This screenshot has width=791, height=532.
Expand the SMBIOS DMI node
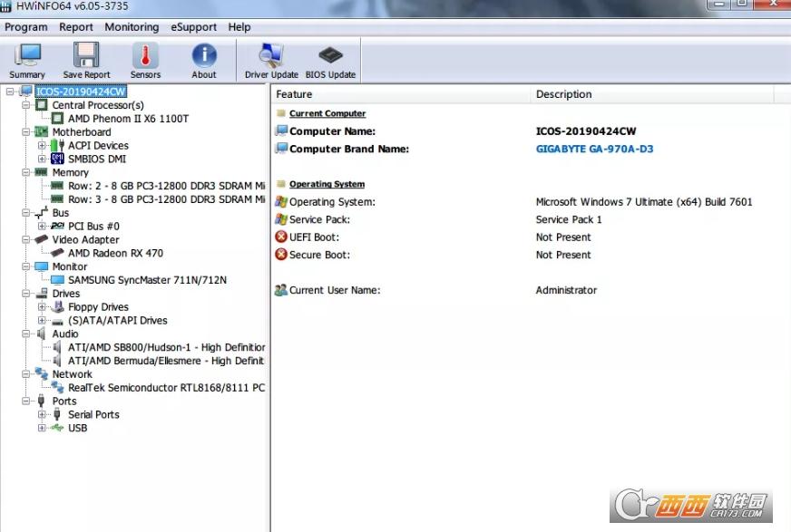(42, 160)
